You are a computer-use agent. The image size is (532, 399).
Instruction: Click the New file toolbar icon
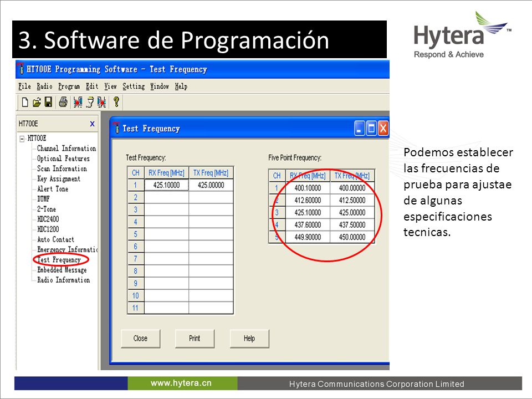[25, 102]
